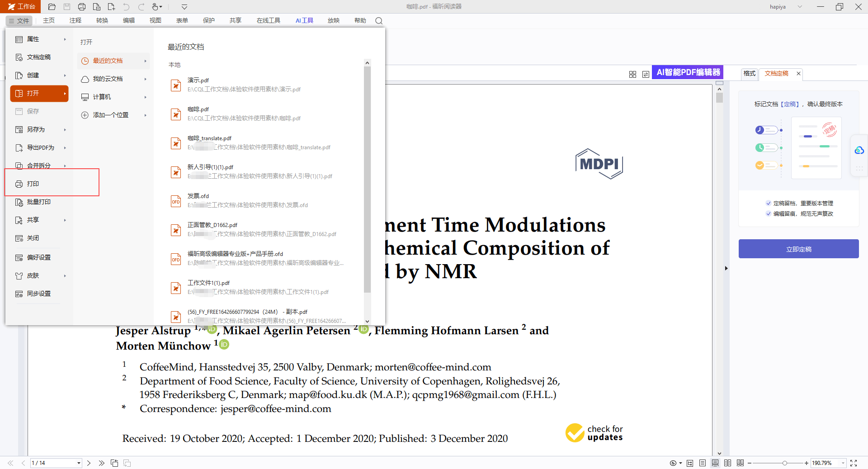Go to the next page arrow in the status bar
The width and height of the screenshot is (868, 469).
[89, 463]
